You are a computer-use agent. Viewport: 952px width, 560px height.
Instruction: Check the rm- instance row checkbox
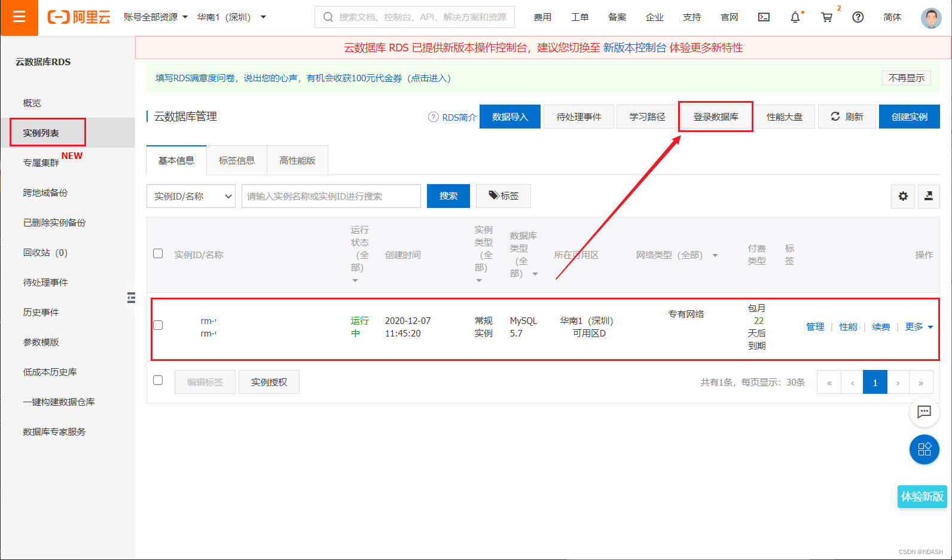(x=158, y=325)
